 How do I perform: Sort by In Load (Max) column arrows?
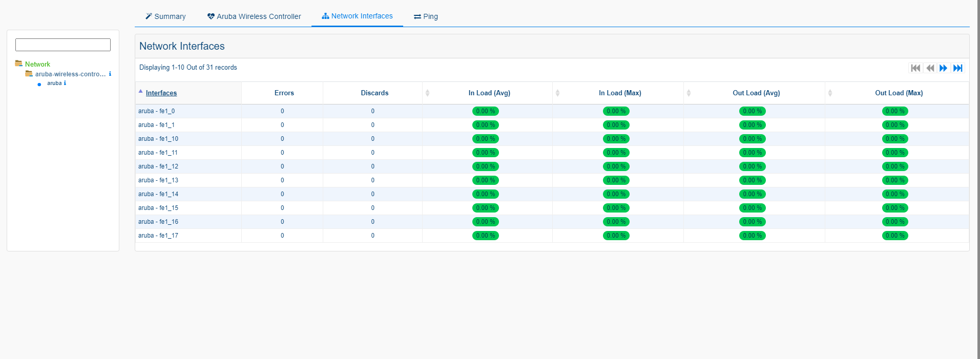tap(557, 93)
